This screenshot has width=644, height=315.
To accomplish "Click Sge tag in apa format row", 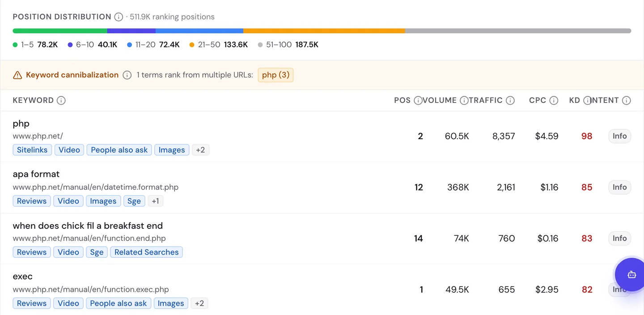I will coord(134,201).
